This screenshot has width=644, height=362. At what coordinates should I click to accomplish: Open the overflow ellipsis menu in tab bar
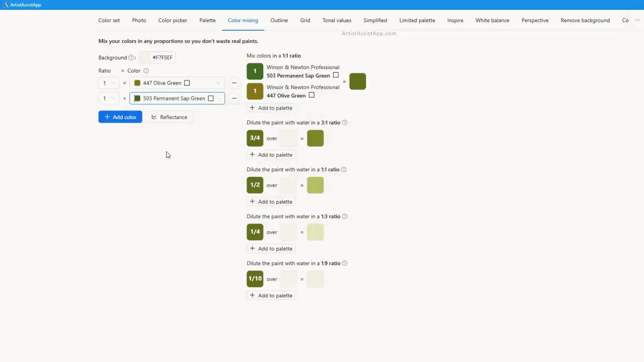pyautogui.click(x=637, y=21)
